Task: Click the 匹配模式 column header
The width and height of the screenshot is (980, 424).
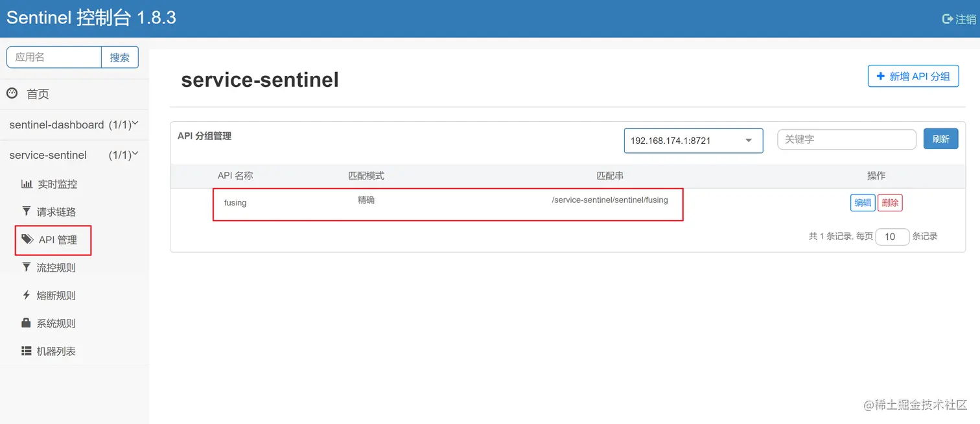Action: tap(366, 176)
